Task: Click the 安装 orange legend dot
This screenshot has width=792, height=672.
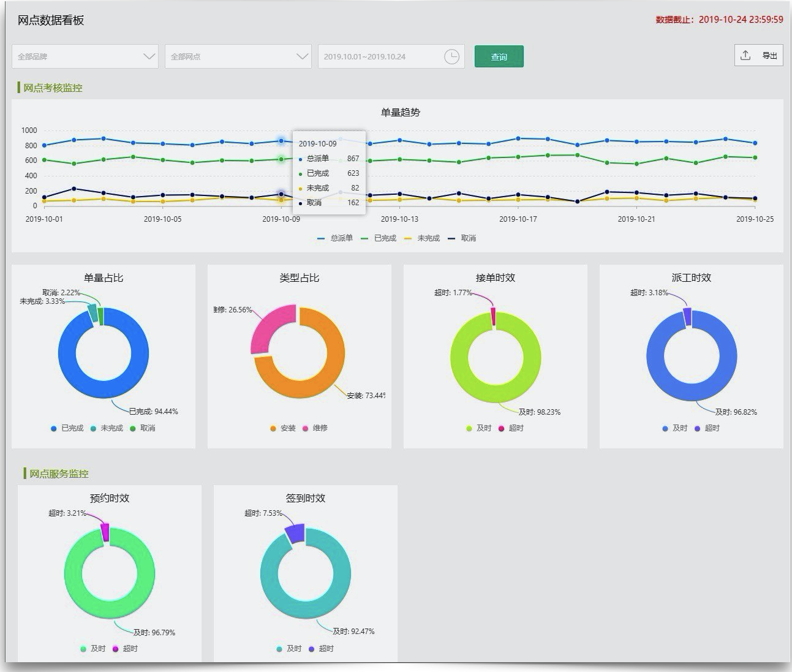Action: pyautogui.click(x=273, y=428)
